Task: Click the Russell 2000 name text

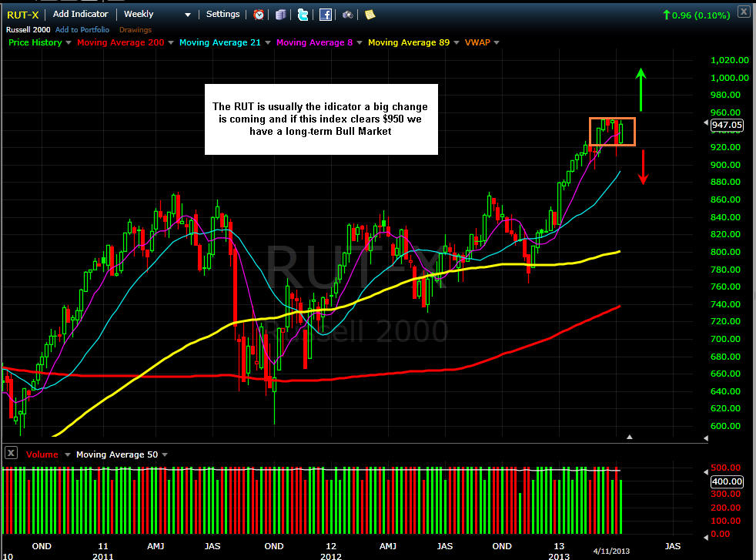Action: tap(28, 30)
